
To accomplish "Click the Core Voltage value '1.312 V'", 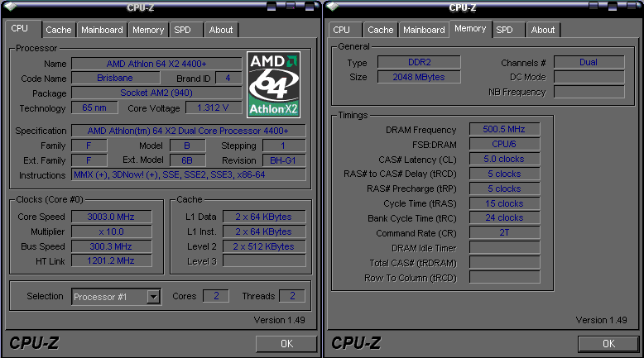I will (x=214, y=107).
